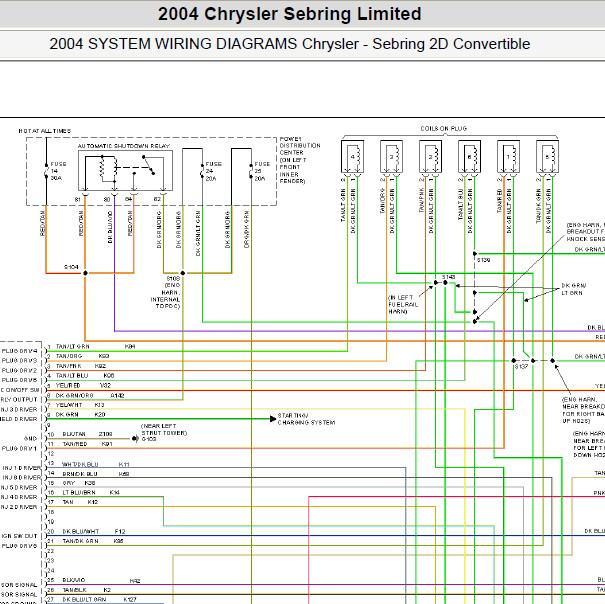The width and height of the screenshot is (605, 604).
Task: Click the 'PLUG DRV 2' pin label
Action: 19,371
